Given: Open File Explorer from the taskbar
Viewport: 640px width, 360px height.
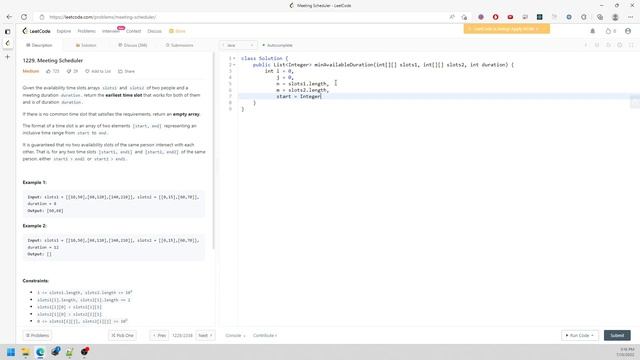Looking at the screenshot, I should click(x=25, y=352).
